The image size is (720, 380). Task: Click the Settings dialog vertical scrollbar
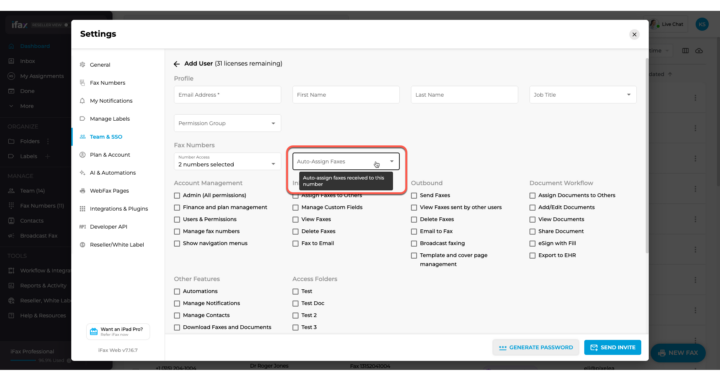[647, 155]
